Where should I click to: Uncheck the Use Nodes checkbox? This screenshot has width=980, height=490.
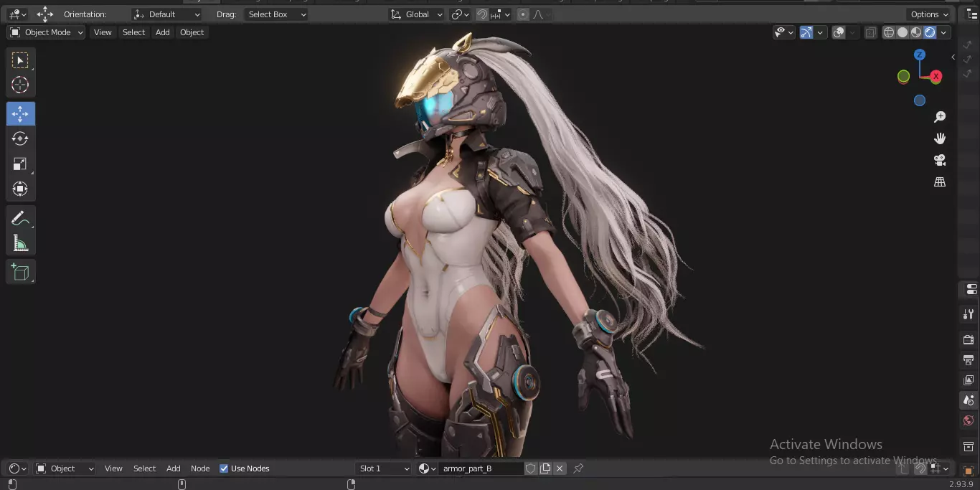pyautogui.click(x=224, y=468)
